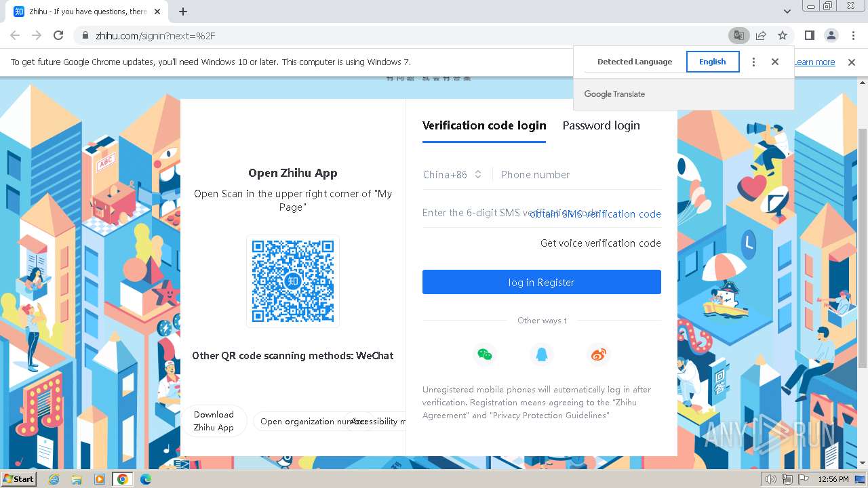This screenshot has width=868, height=488.
Task: Open File Explorer from taskbar
Action: tap(77, 479)
